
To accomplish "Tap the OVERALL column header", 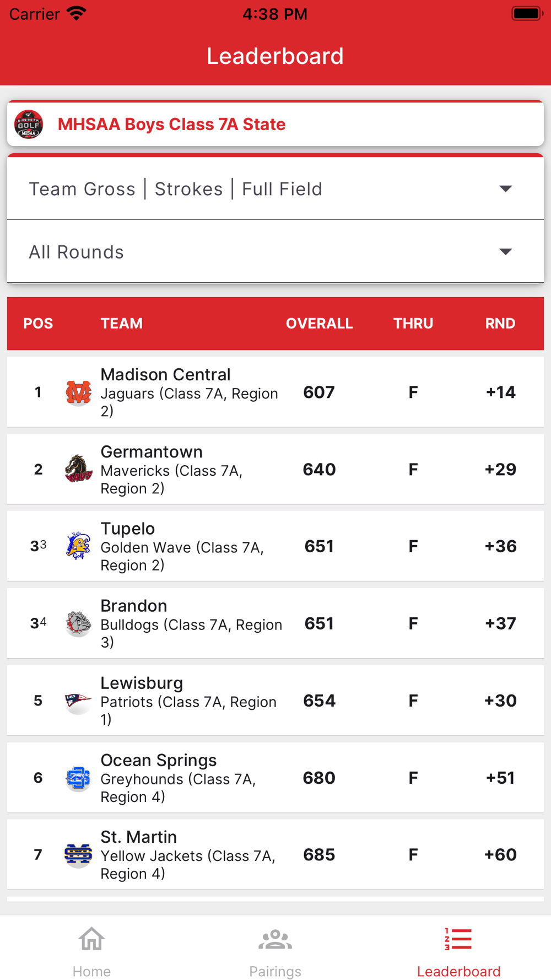I will (319, 324).
